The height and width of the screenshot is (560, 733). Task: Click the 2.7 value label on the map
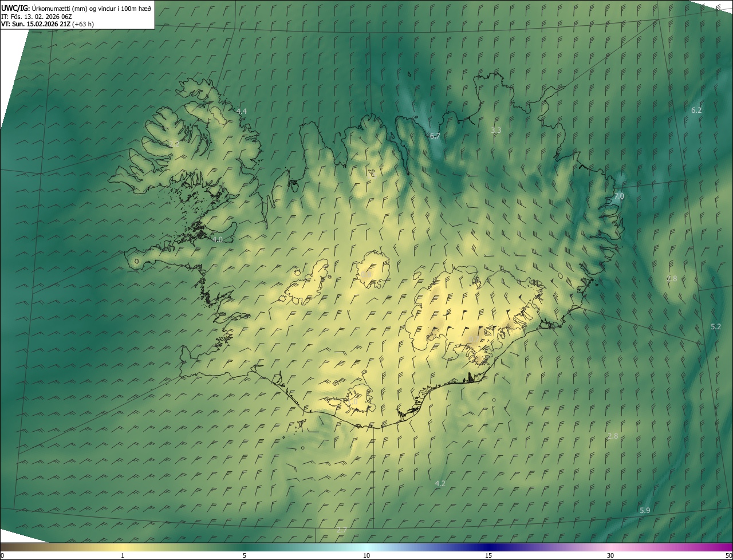(x=342, y=530)
